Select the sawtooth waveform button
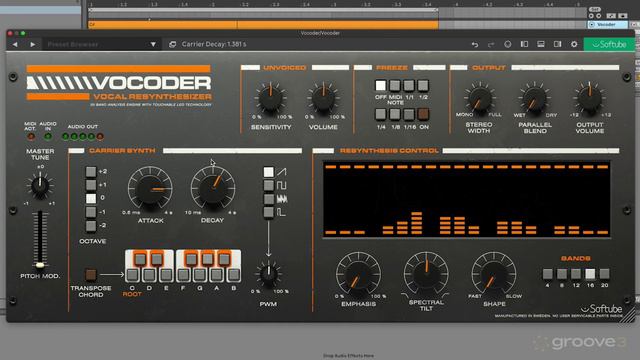The width and height of the screenshot is (640, 360). [268, 172]
